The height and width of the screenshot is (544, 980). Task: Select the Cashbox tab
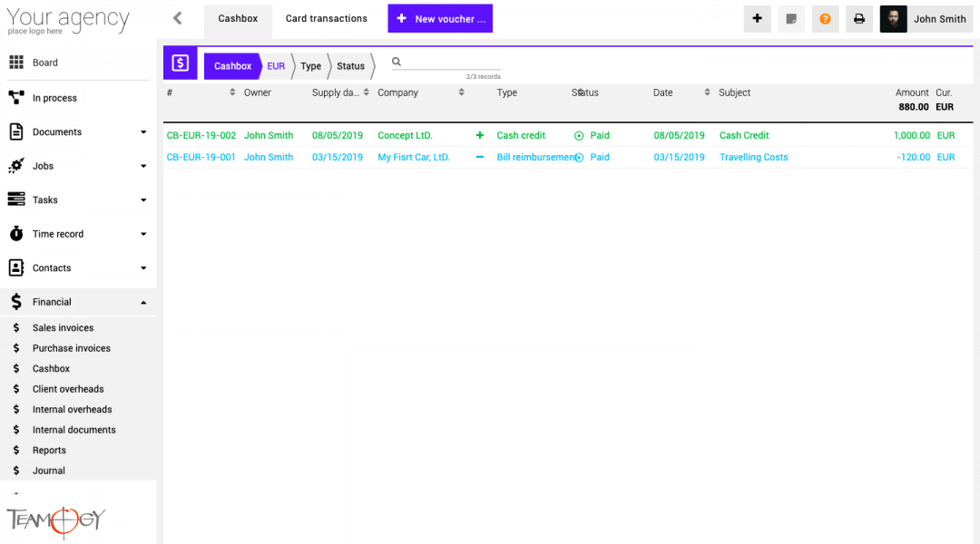click(238, 18)
